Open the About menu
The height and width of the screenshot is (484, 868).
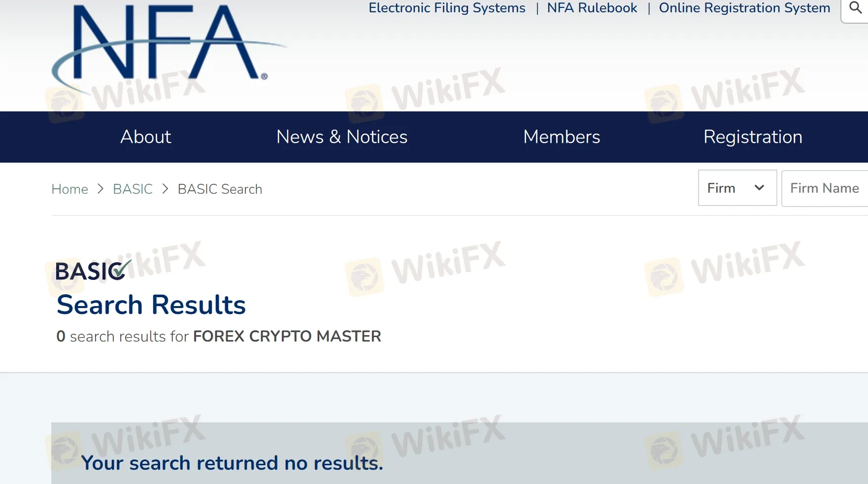point(146,137)
